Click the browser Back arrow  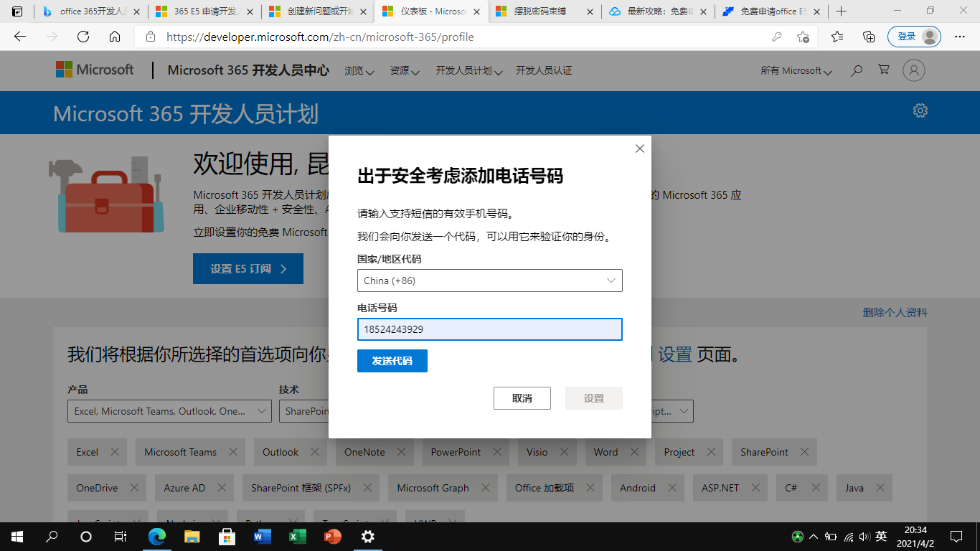pos(20,37)
